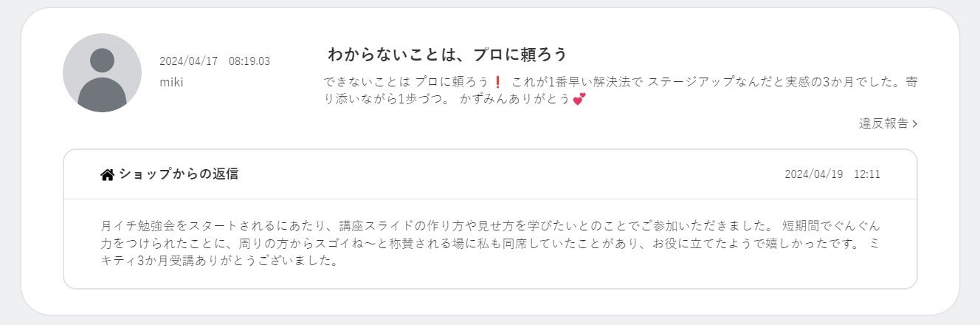This screenshot has height=325, width=980.
Task: Click the red exclamation mark emoji
Action: (x=497, y=82)
